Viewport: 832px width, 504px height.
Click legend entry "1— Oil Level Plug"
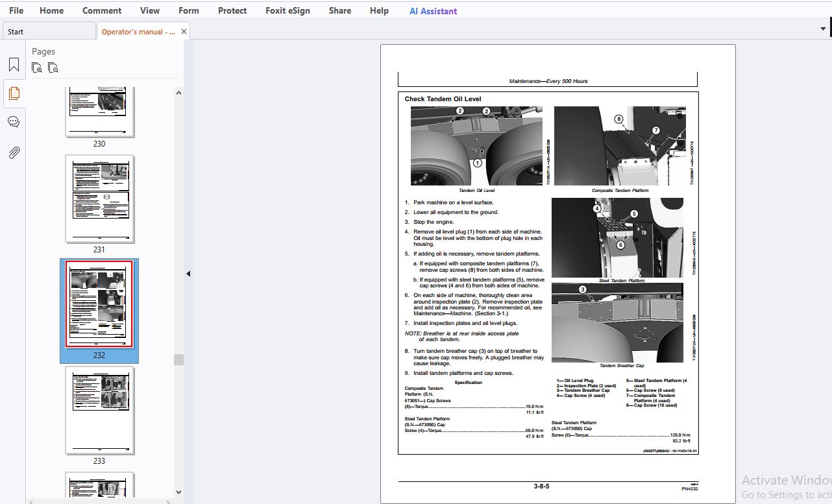click(575, 381)
